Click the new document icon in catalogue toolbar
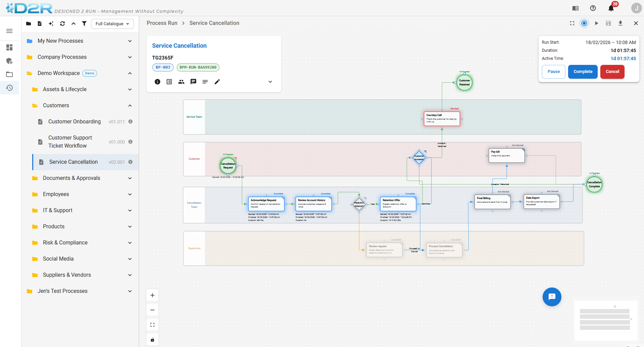Screen dimensions: 644x347 (x=40, y=24)
